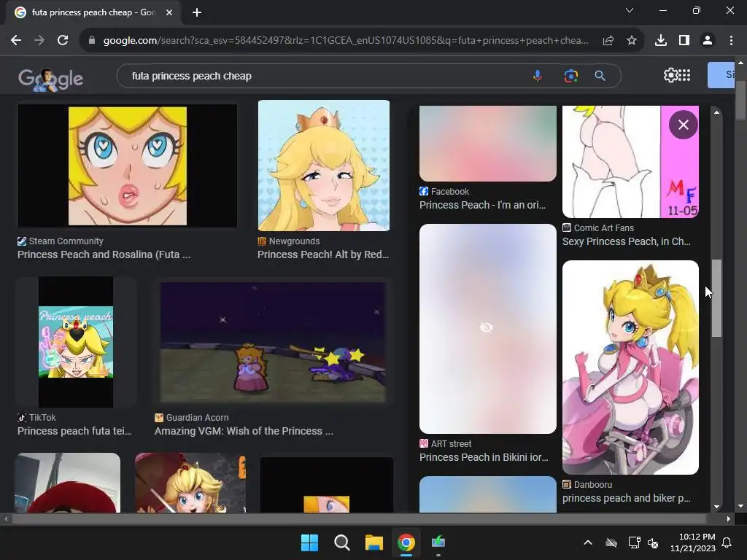
Task: Click the horizontal scrollbar left arrow
Action: tap(6, 519)
